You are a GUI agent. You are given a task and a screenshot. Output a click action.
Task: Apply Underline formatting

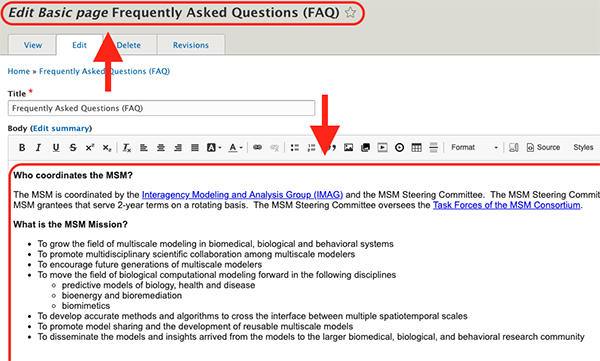click(x=56, y=147)
